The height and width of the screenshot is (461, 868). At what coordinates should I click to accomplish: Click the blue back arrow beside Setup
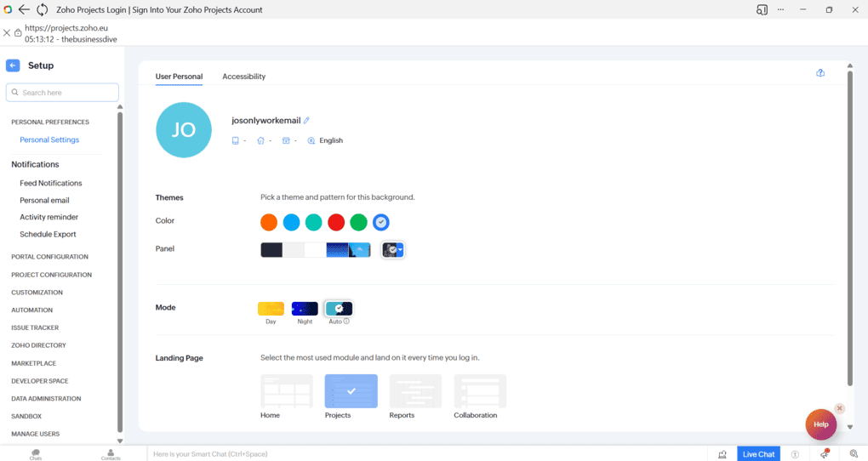click(13, 65)
